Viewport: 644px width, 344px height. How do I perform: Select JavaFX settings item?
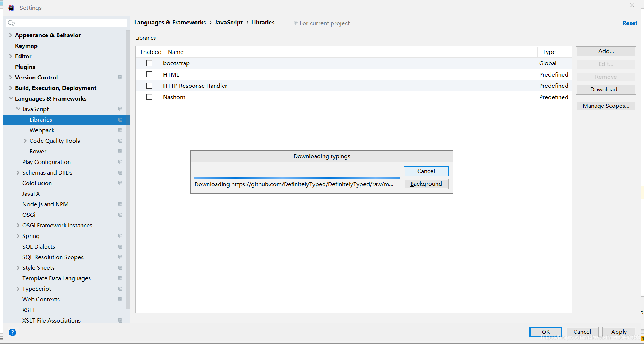pyautogui.click(x=31, y=194)
